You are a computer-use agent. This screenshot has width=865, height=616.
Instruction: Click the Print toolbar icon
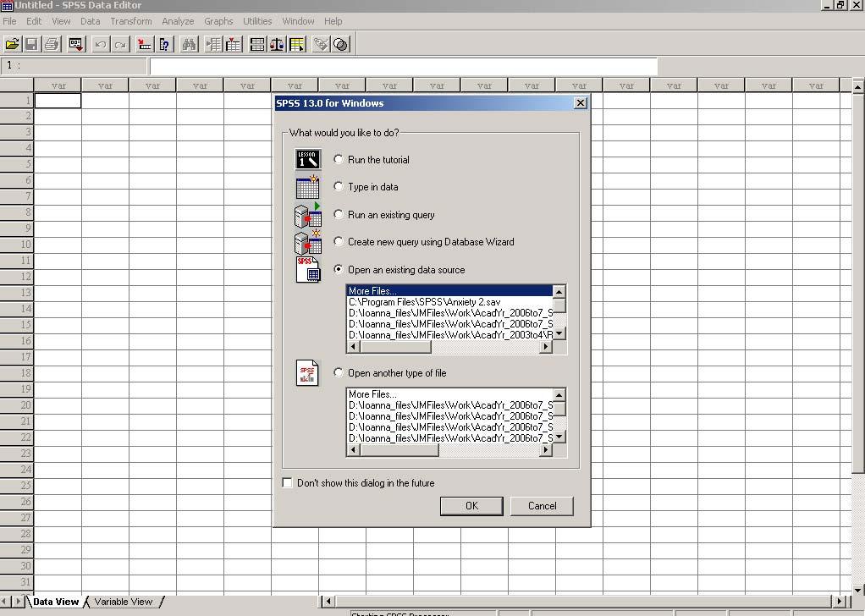pyautogui.click(x=52, y=44)
